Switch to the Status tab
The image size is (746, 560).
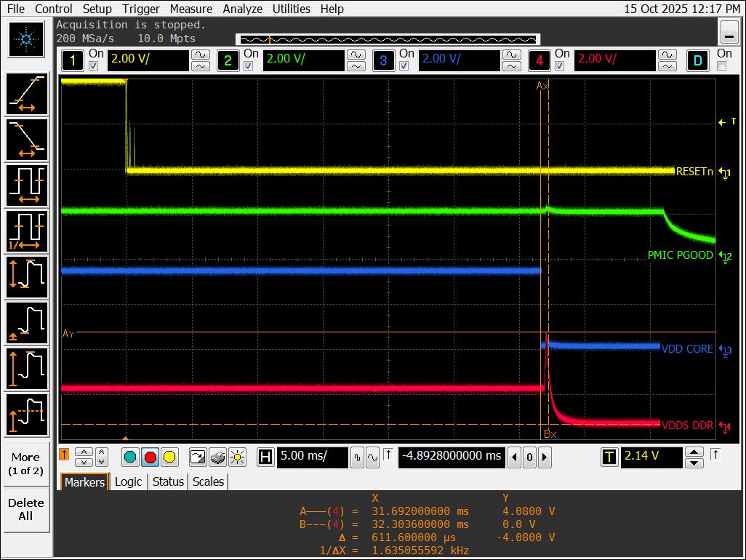pyautogui.click(x=168, y=482)
